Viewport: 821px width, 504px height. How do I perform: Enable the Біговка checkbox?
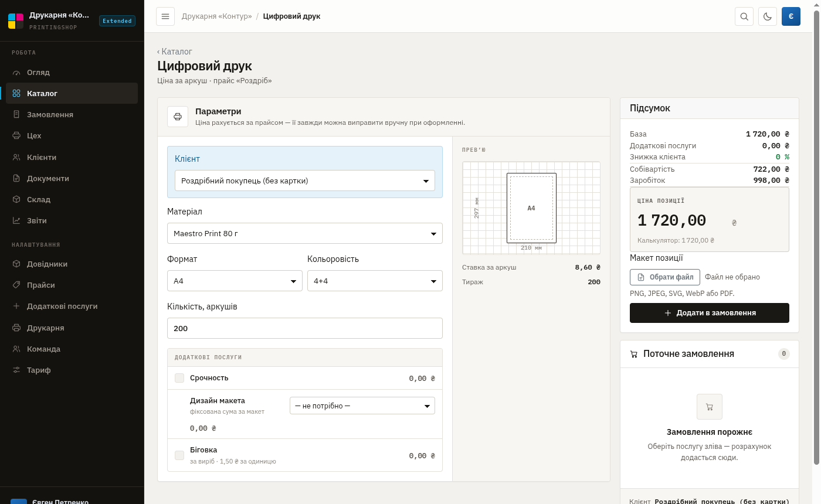pyautogui.click(x=179, y=455)
